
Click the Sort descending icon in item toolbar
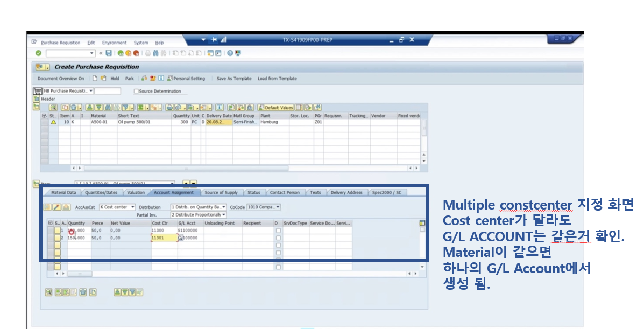[x=98, y=107]
